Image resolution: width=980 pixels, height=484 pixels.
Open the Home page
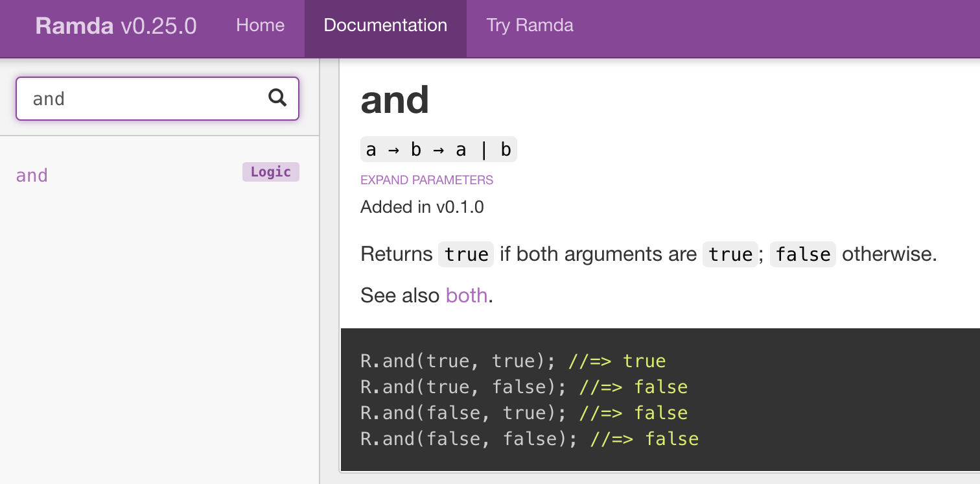[260, 26]
